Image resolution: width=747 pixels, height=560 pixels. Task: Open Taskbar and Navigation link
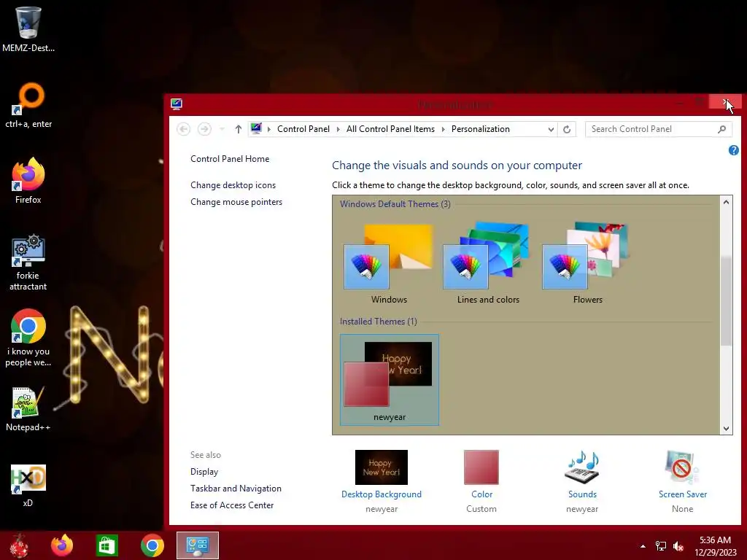[x=236, y=489]
